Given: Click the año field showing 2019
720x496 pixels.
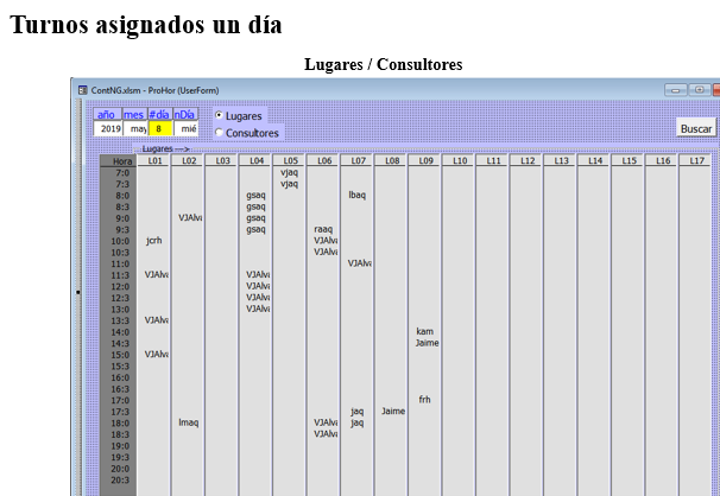Looking at the screenshot, I should pyautogui.click(x=108, y=129).
